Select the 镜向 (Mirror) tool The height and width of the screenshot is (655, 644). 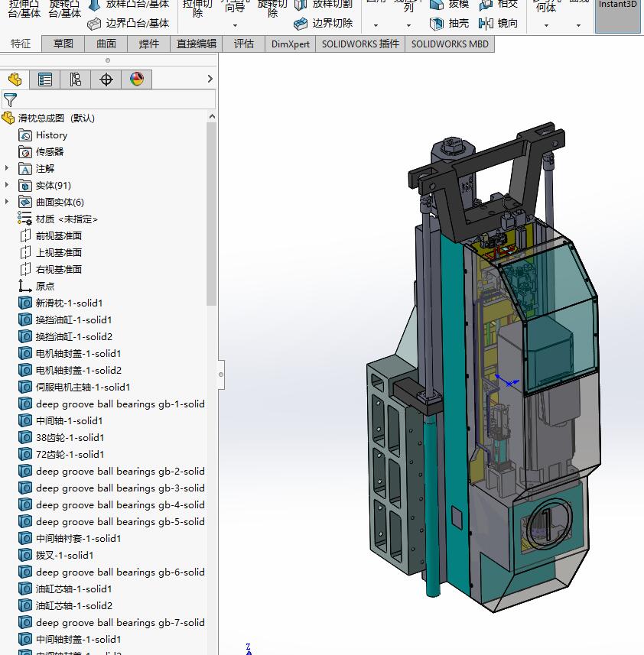[498, 24]
